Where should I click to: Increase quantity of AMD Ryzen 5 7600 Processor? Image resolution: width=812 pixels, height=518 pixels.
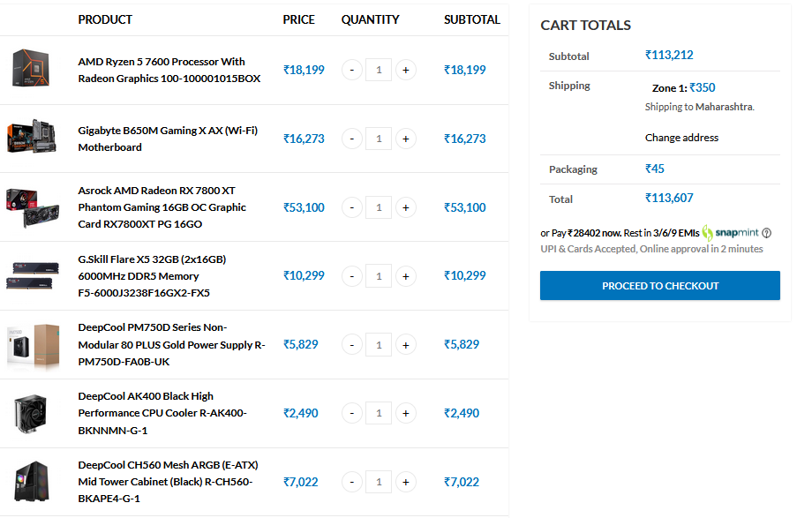click(x=406, y=70)
